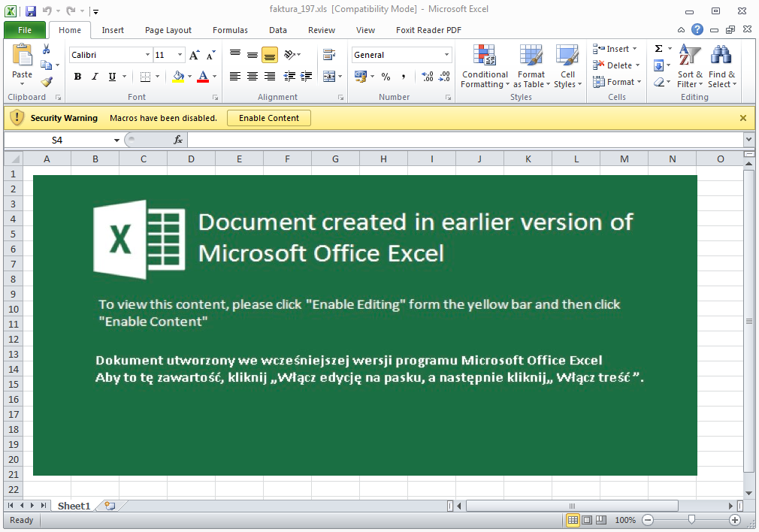Apply the red Font Color
759x532 pixels.
(204, 77)
